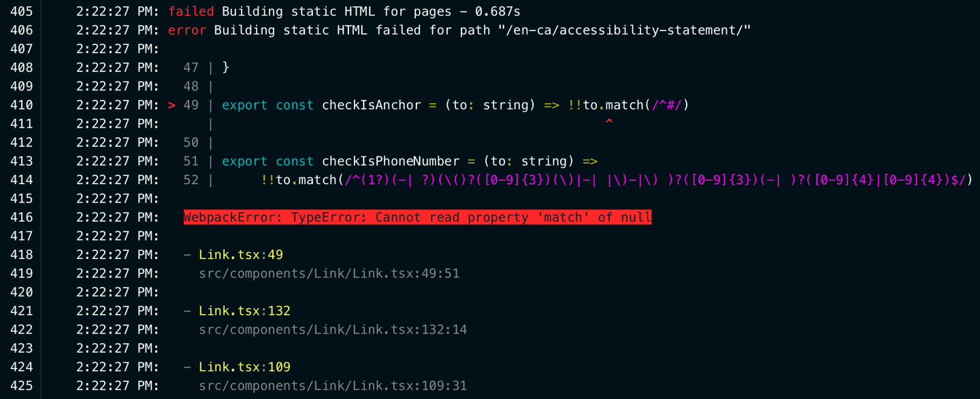Click the Link.tsx:109 stack trace entry
This screenshot has width=980, height=399.
pos(244,367)
